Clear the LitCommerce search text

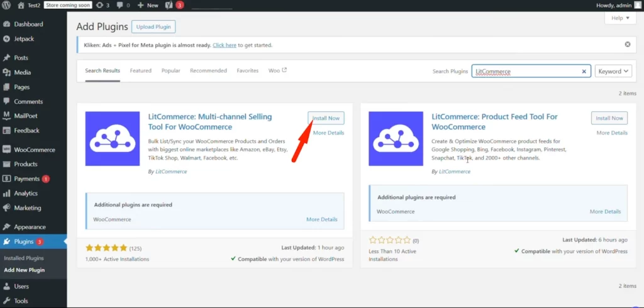coord(584,72)
